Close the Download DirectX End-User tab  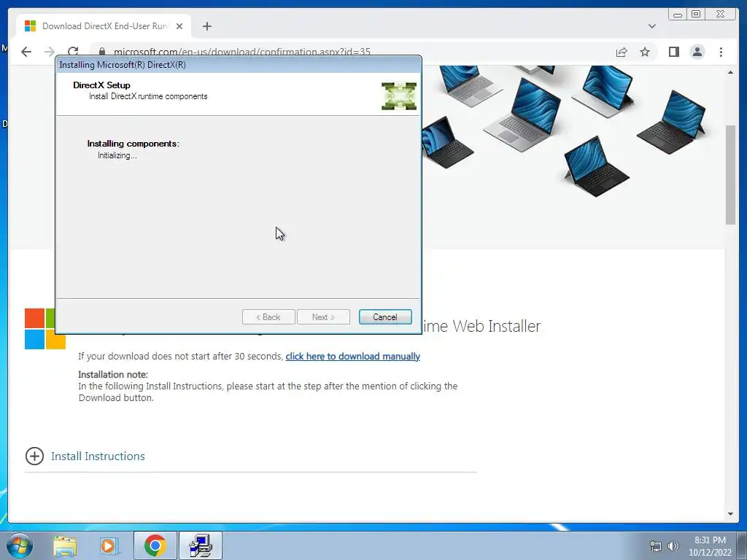[x=179, y=26]
